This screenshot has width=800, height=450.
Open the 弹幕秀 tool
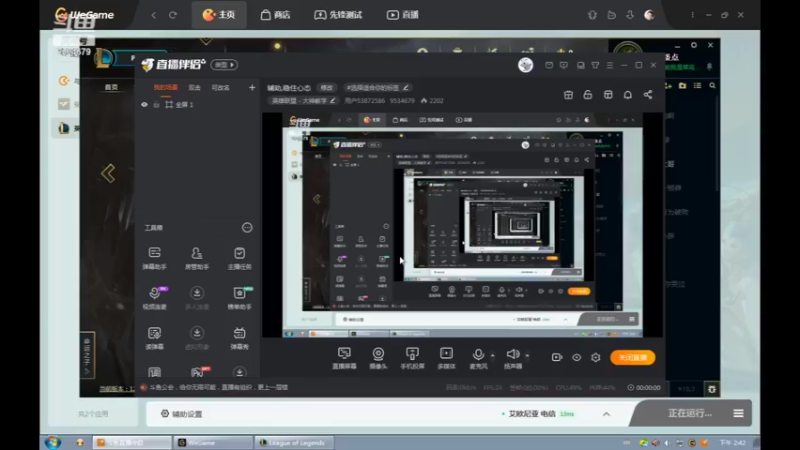pos(239,338)
